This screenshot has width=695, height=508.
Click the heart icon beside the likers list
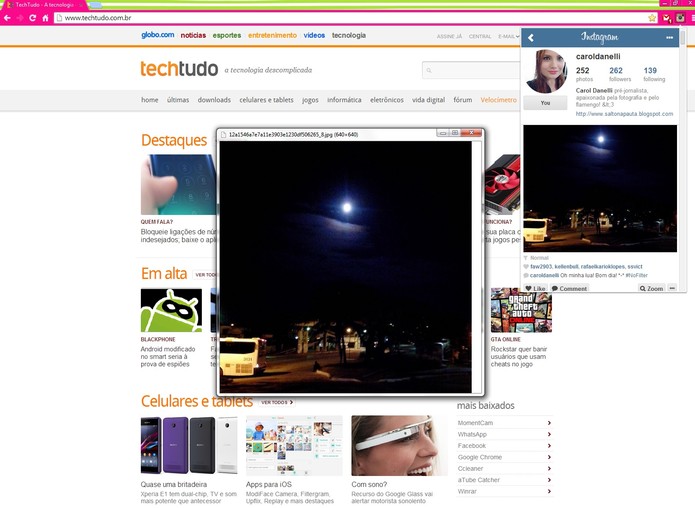tap(526, 266)
